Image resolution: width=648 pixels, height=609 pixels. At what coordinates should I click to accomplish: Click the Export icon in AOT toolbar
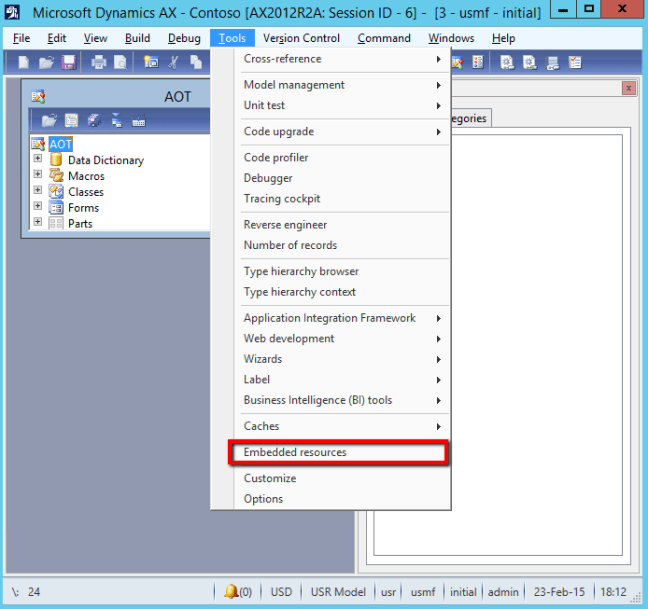tap(94, 121)
